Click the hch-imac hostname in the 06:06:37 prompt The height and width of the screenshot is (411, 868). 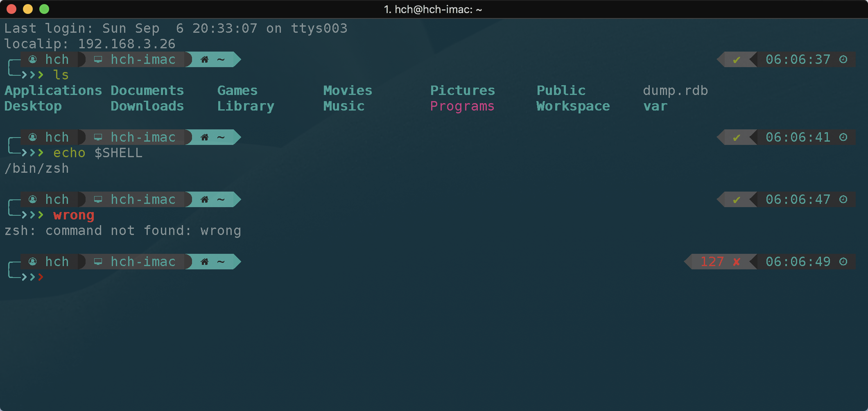143,59
